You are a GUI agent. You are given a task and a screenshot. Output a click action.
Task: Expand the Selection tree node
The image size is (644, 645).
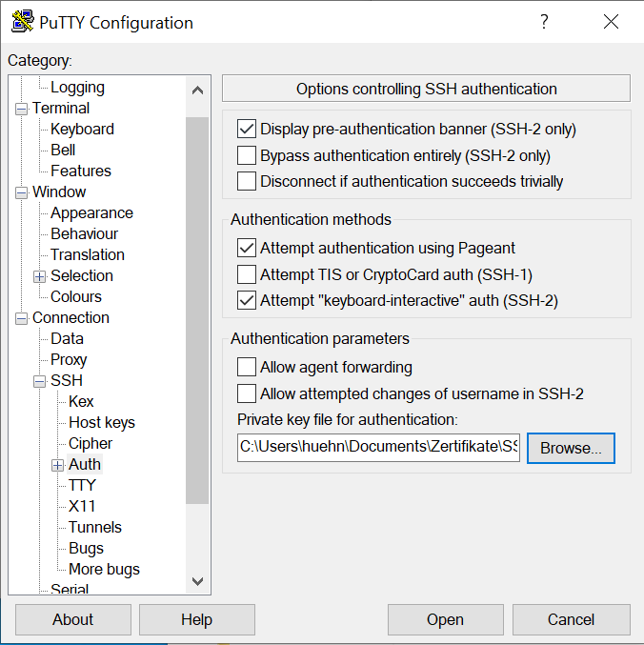click(x=40, y=276)
